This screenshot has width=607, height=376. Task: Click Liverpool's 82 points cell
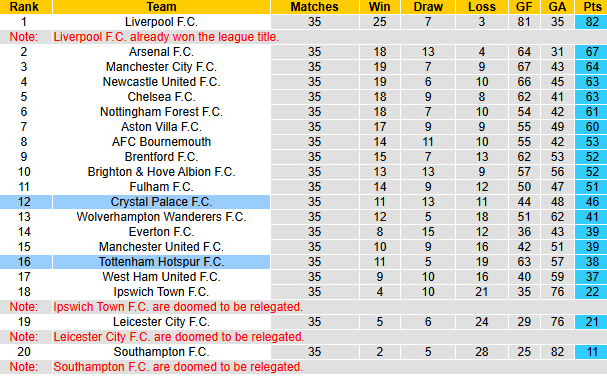[x=591, y=22]
